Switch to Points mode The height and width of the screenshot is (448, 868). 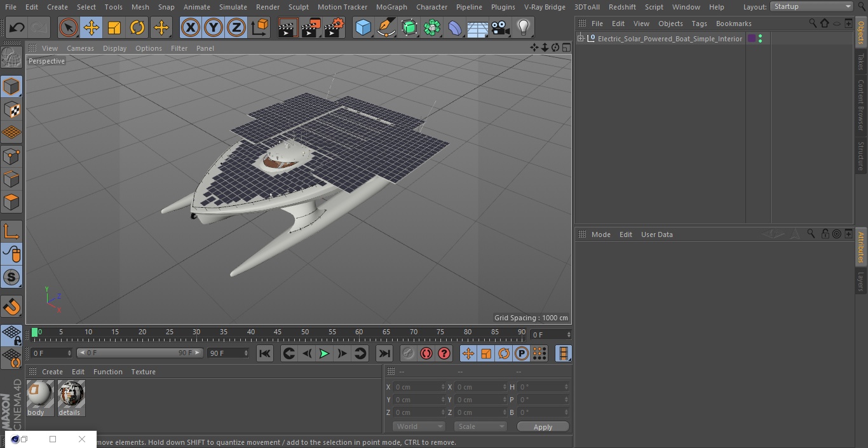[x=11, y=156]
